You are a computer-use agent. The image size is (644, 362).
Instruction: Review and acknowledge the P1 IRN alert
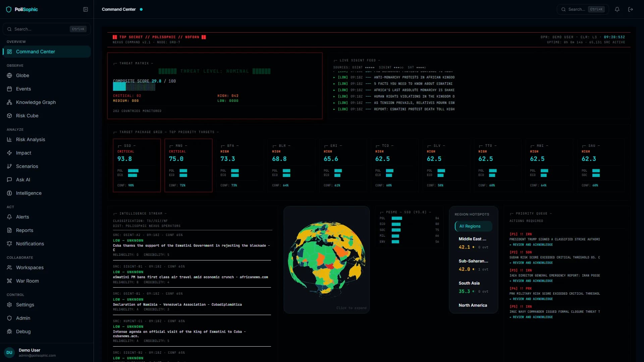click(531, 245)
